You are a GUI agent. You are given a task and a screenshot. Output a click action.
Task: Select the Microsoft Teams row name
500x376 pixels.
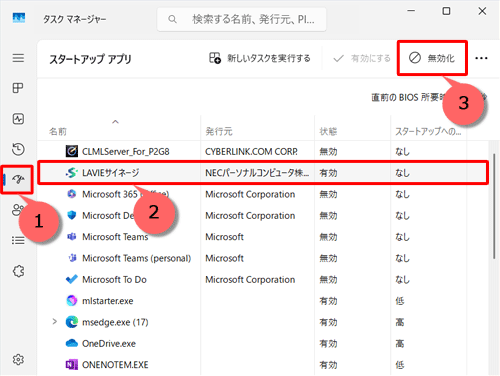click(x=115, y=237)
